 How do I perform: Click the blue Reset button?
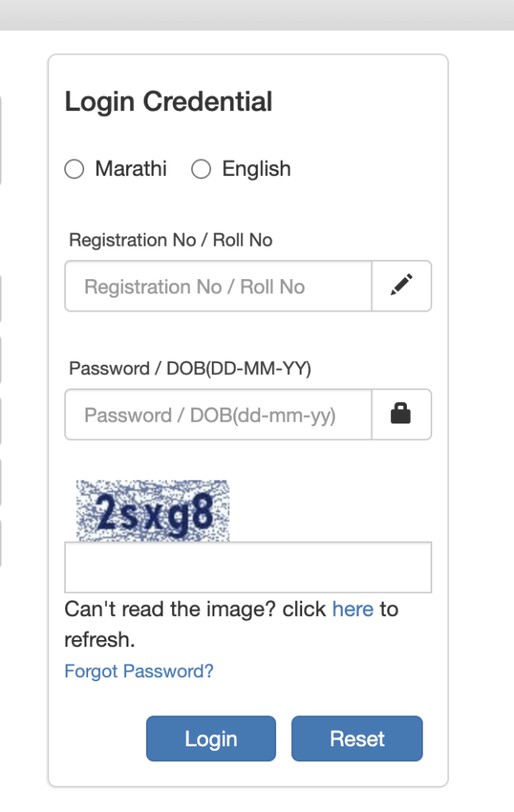(x=357, y=738)
